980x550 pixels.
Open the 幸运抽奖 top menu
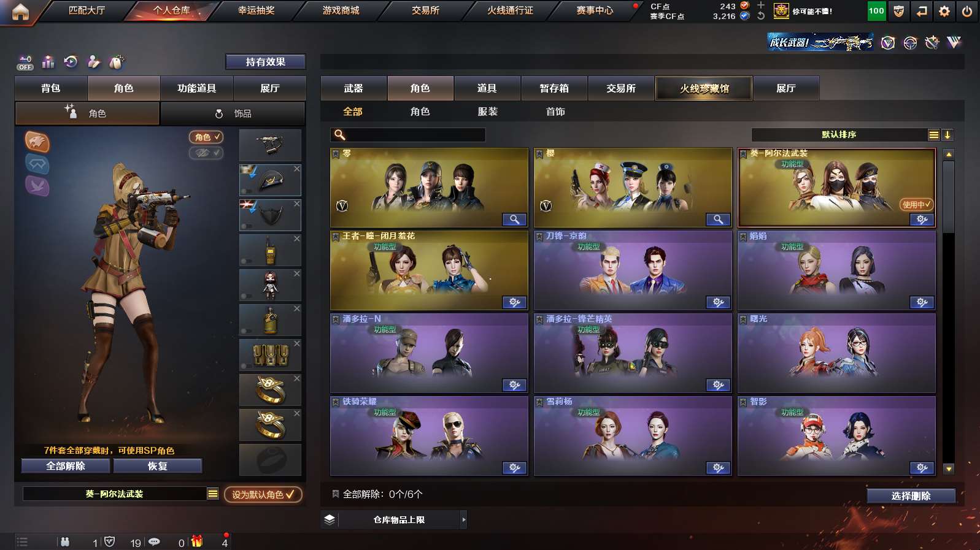click(x=257, y=10)
